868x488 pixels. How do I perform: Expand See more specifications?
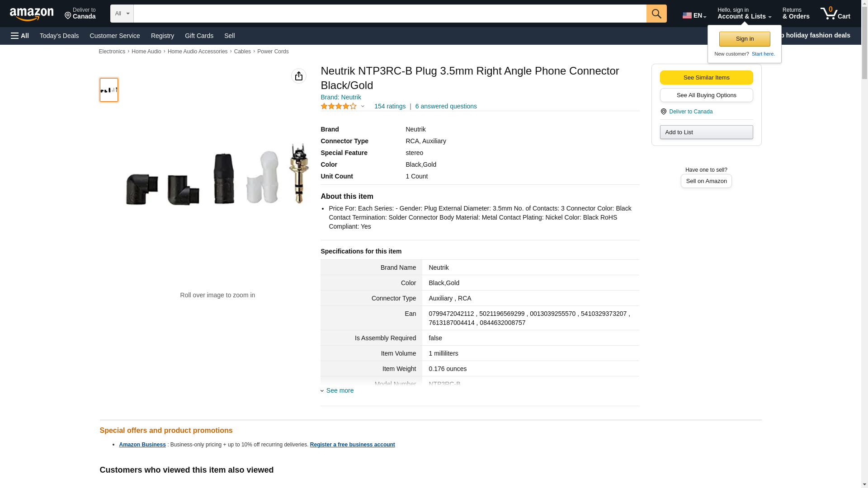[340, 390]
